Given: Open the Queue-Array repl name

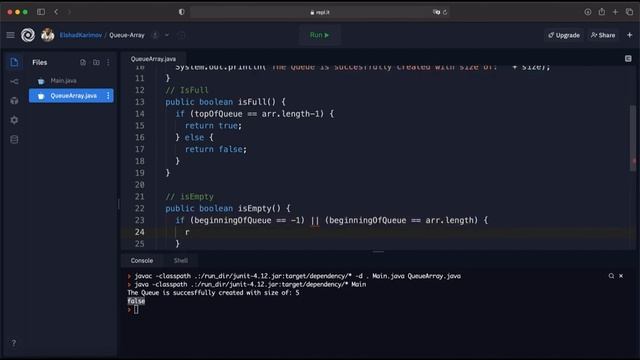Looking at the screenshot, I should pos(127,35).
